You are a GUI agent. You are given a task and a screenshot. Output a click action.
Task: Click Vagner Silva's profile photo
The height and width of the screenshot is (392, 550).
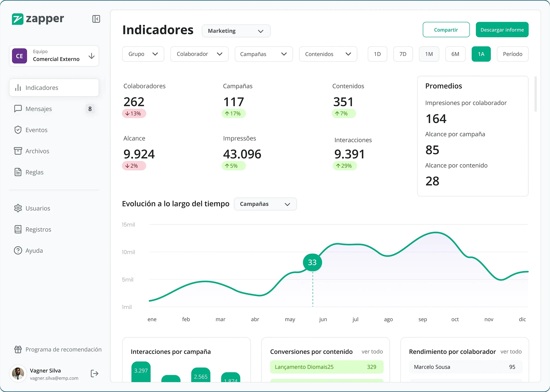(x=18, y=374)
